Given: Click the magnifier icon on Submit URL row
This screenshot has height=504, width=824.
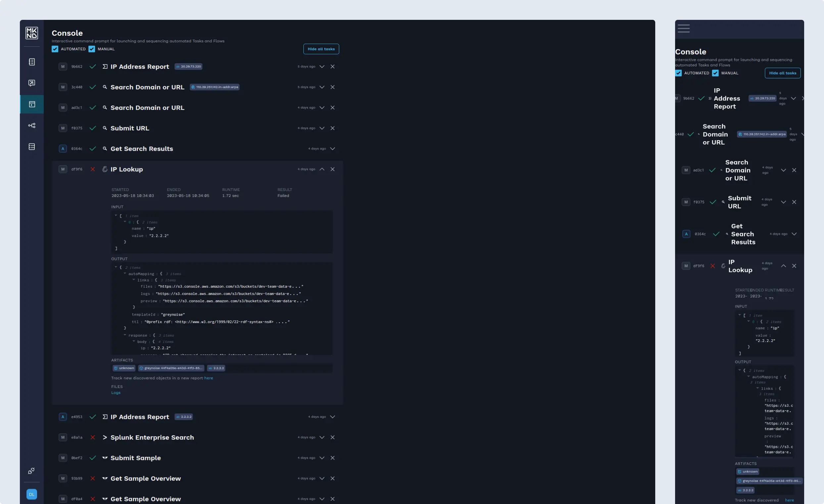Looking at the screenshot, I should pos(105,128).
